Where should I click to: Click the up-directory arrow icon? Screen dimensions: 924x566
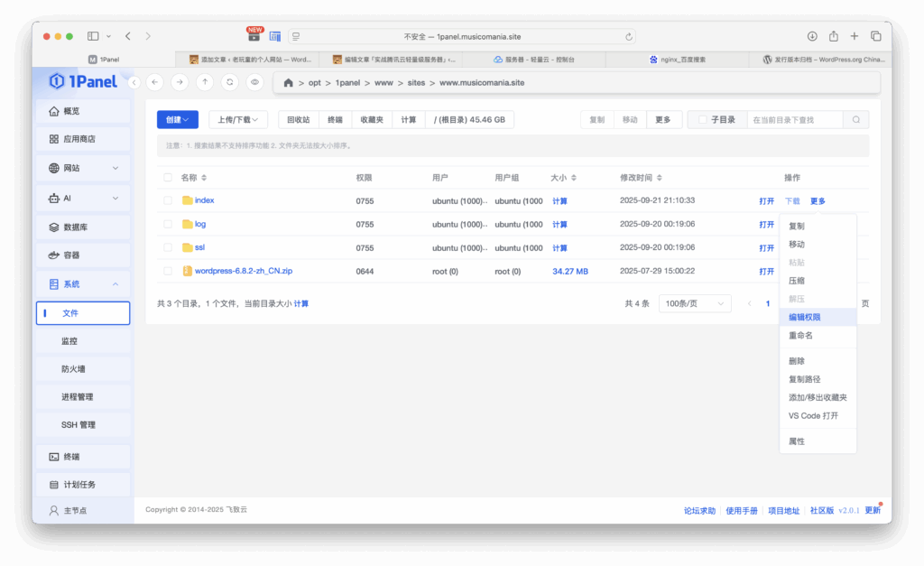click(205, 82)
